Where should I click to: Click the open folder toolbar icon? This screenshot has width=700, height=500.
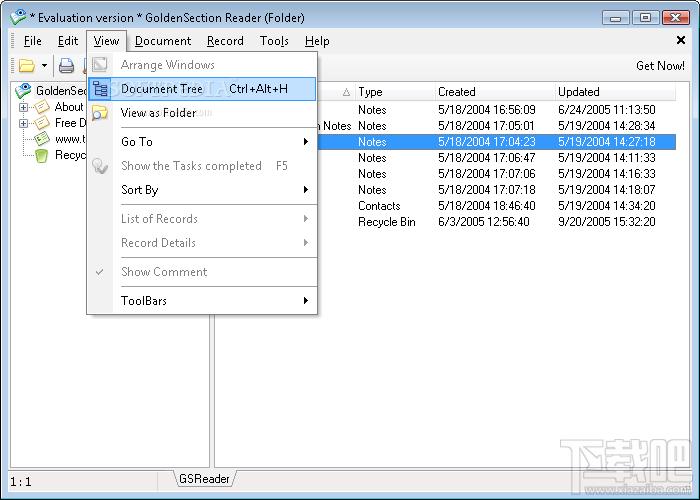click(27, 66)
